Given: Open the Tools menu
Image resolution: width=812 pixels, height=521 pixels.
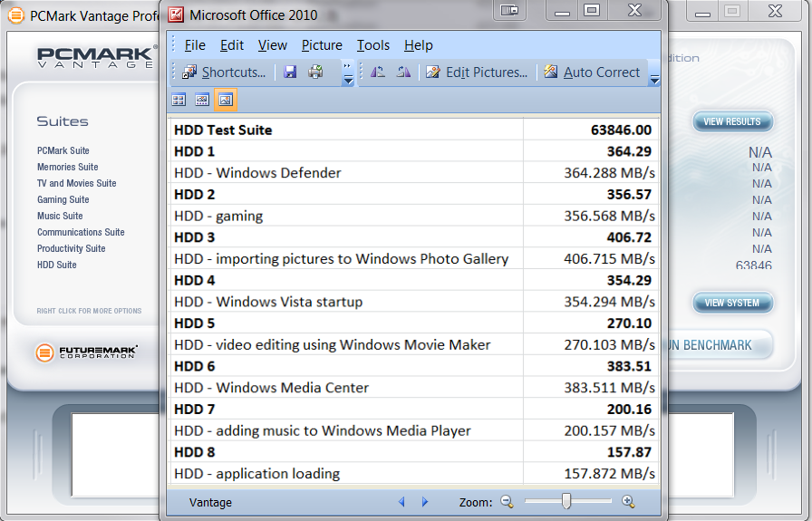Looking at the screenshot, I should point(372,45).
